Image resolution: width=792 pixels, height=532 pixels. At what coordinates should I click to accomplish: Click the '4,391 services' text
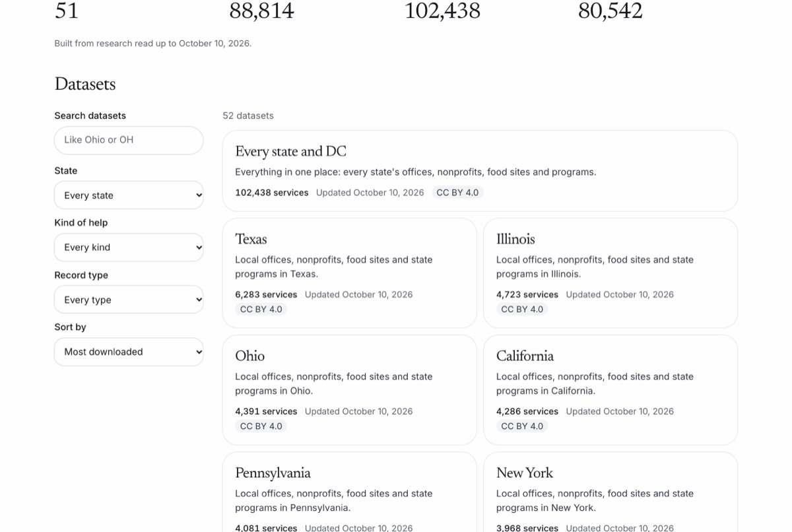(266, 411)
